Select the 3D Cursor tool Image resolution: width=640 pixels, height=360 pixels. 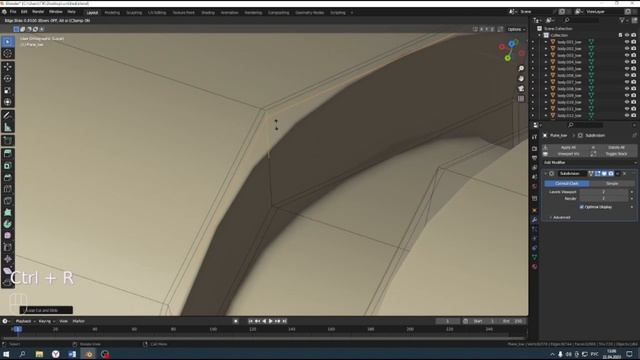8,53
